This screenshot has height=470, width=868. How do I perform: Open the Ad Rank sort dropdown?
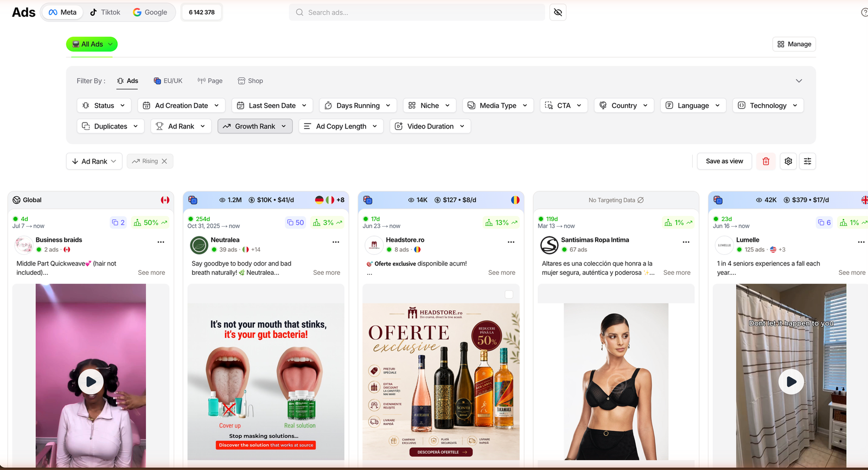[94, 161]
